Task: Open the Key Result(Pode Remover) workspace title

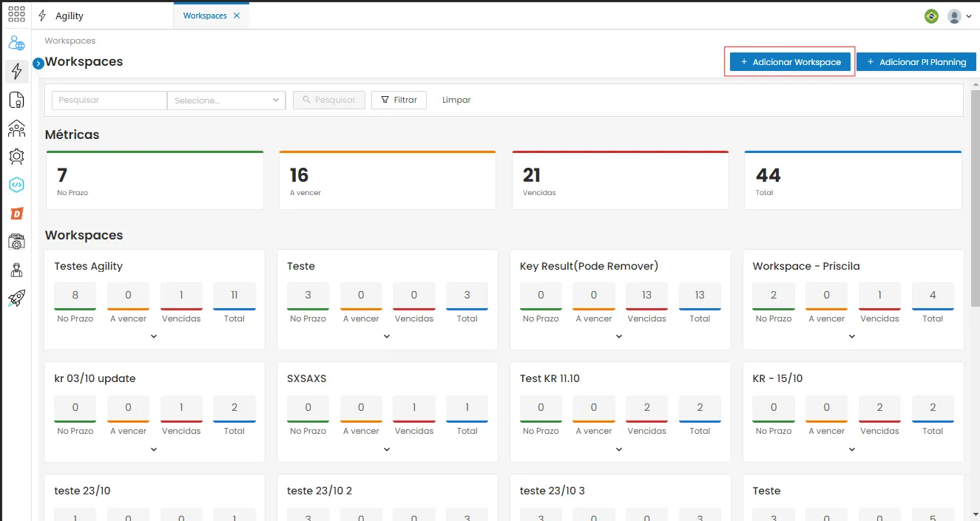Action: pyautogui.click(x=589, y=266)
